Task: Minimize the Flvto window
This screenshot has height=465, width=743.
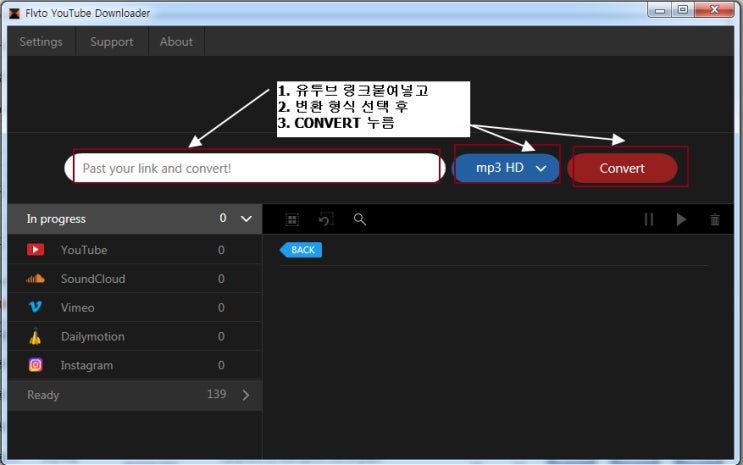Action: coord(660,9)
